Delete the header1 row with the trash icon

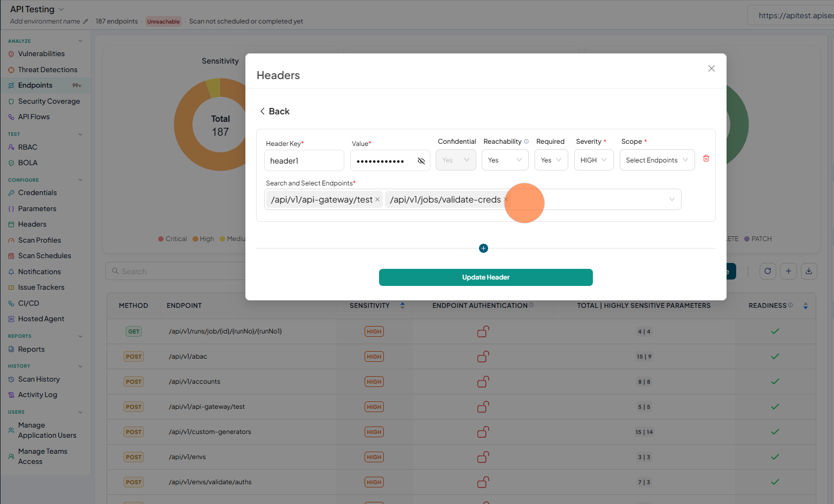(706, 159)
